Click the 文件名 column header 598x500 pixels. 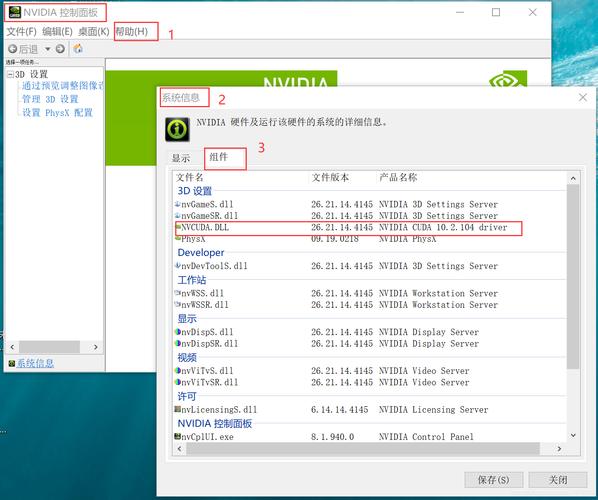coord(190,177)
